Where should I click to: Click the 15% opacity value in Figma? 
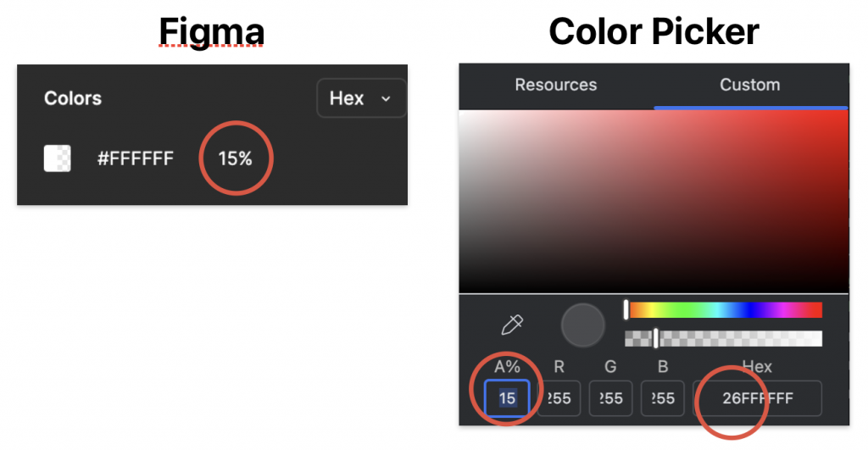click(236, 158)
